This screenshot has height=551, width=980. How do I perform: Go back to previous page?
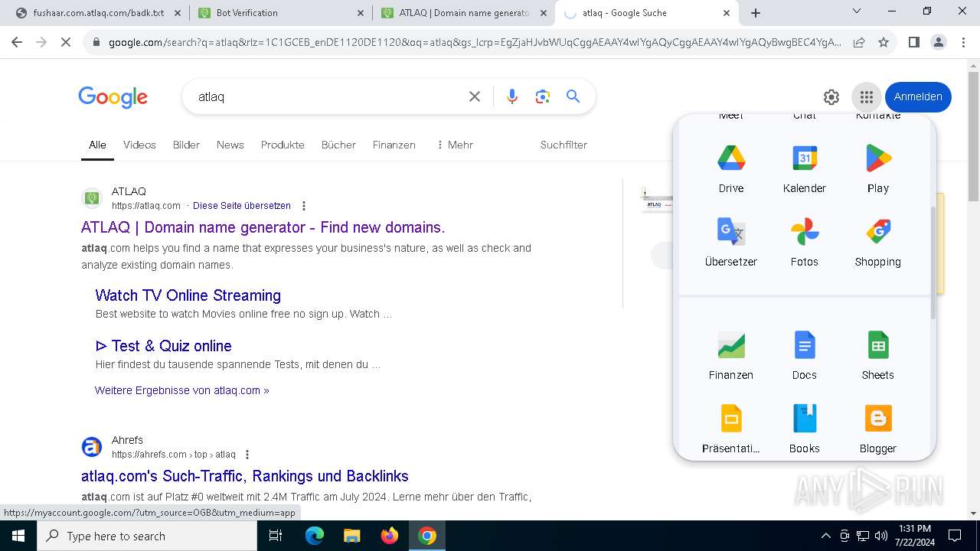17,43
